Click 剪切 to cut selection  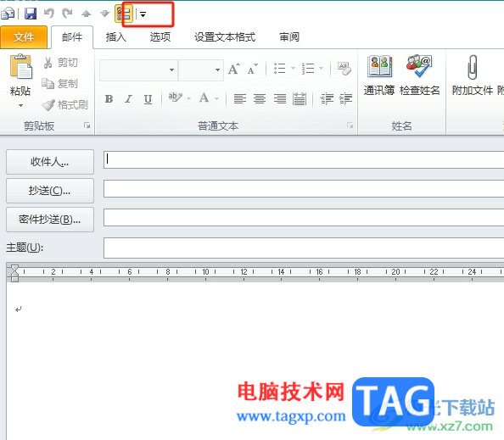click(x=60, y=63)
